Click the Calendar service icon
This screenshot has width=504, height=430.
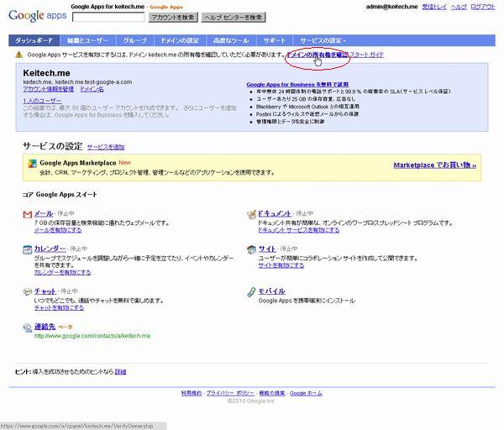coord(28,249)
